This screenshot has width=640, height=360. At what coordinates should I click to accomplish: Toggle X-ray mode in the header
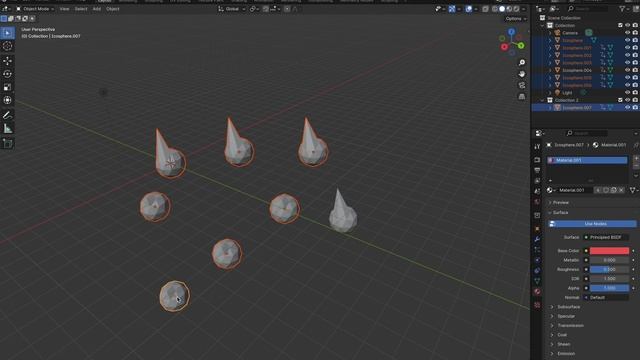click(485, 9)
